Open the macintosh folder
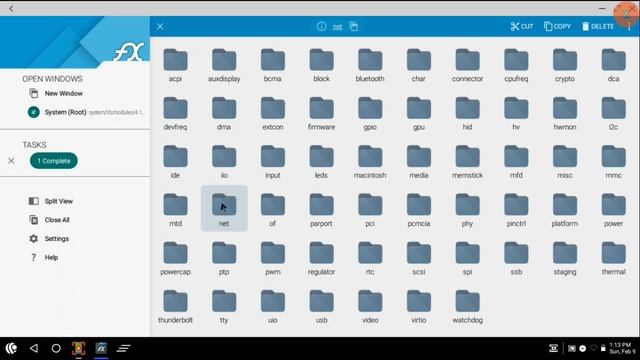640x360 pixels. point(370,162)
